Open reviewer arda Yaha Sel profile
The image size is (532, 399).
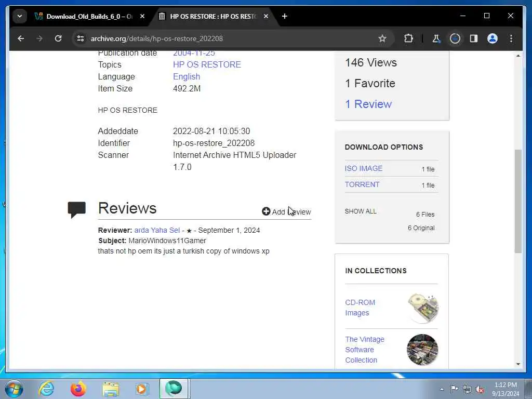coord(157,230)
